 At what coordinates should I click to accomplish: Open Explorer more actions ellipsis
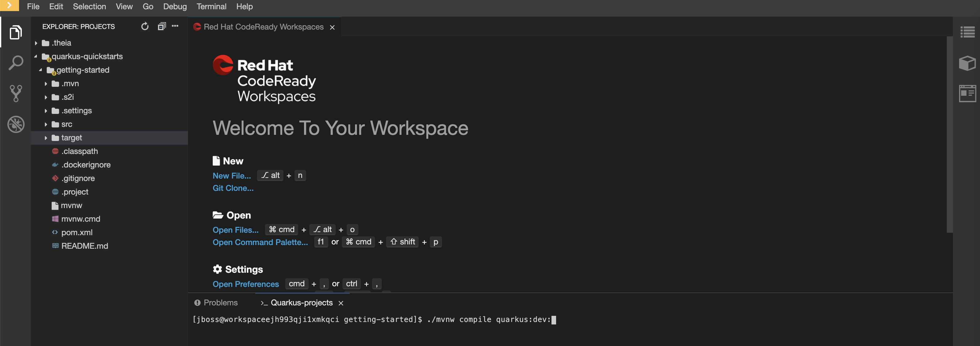coord(175,26)
